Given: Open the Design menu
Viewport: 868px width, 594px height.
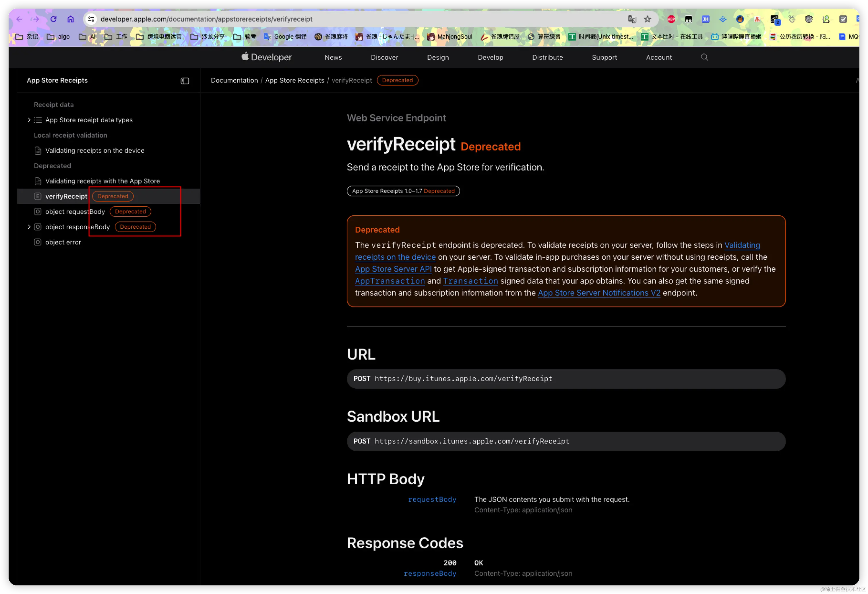Looking at the screenshot, I should point(438,57).
